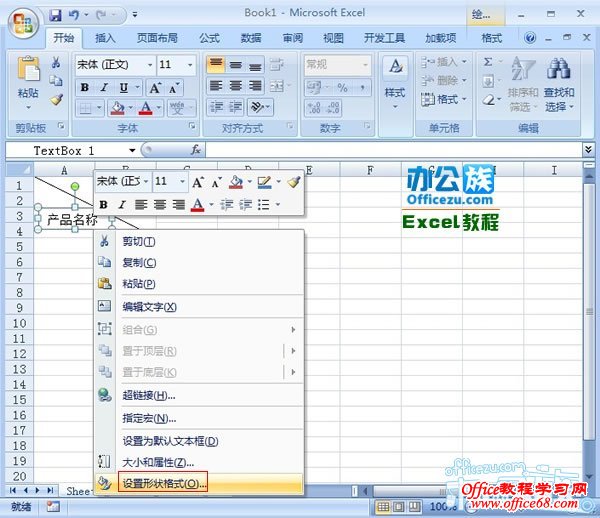Undo the last action in quick access toolbar
The height and width of the screenshot is (518, 600).
click(74, 15)
